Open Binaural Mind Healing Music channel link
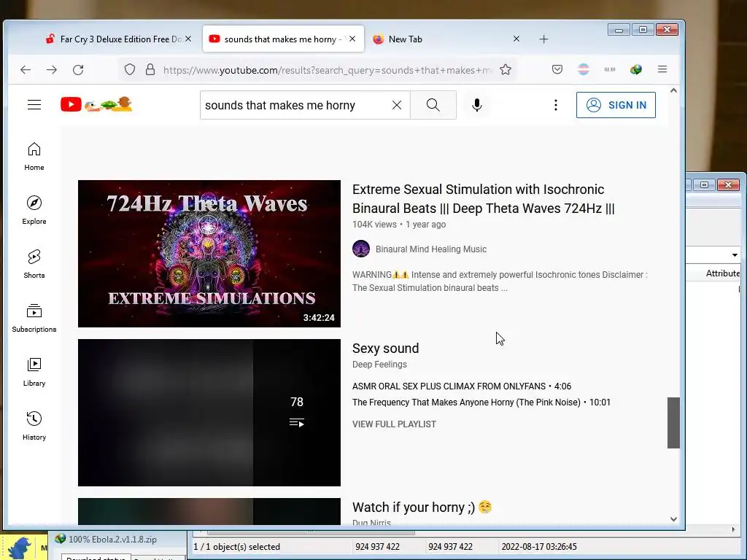Screen dimensions: 747x560 click(430, 249)
